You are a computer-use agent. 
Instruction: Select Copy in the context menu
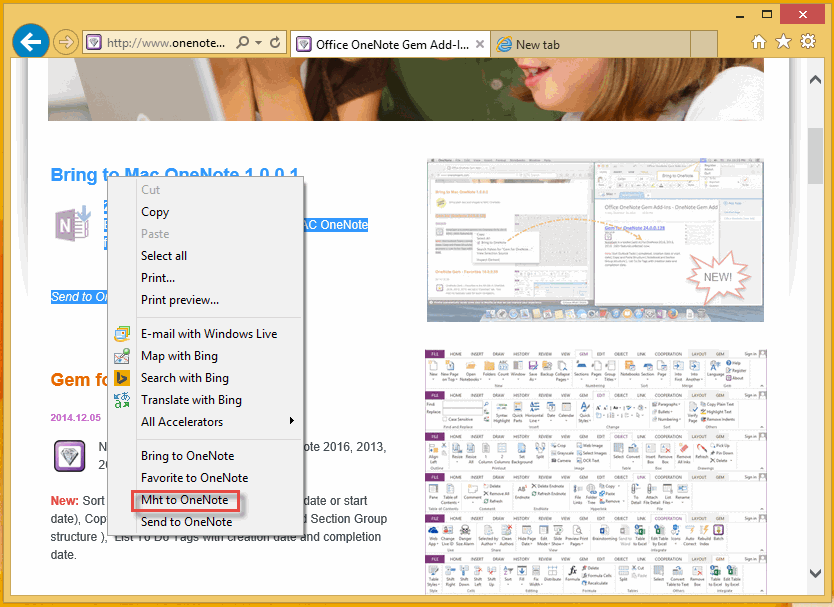pyautogui.click(x=205, y=212)
